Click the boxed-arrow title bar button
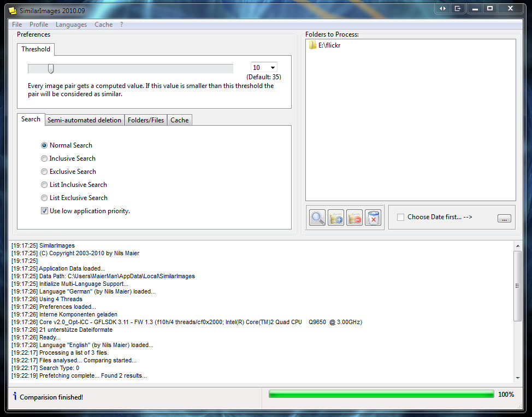532x417 pixels. click(458, 9)
